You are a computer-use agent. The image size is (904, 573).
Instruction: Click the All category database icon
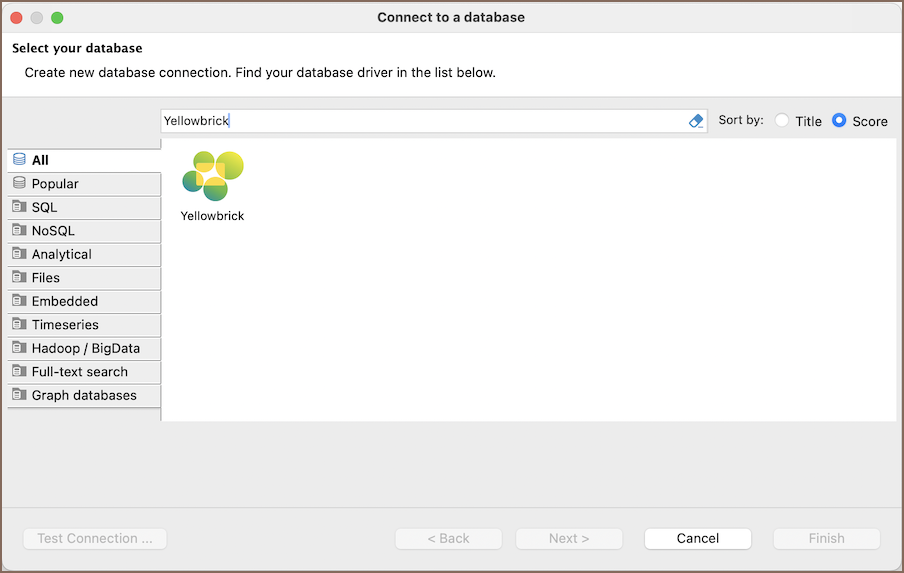pos(19,160)
